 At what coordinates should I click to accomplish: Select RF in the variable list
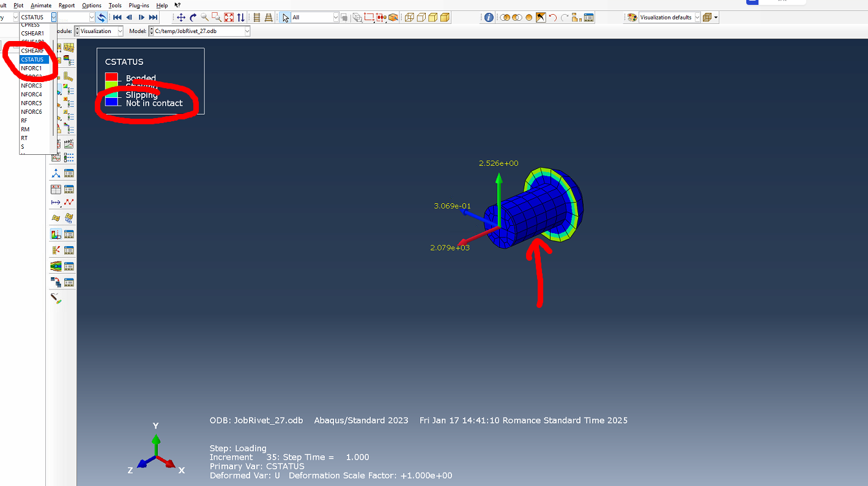point(24,121)
